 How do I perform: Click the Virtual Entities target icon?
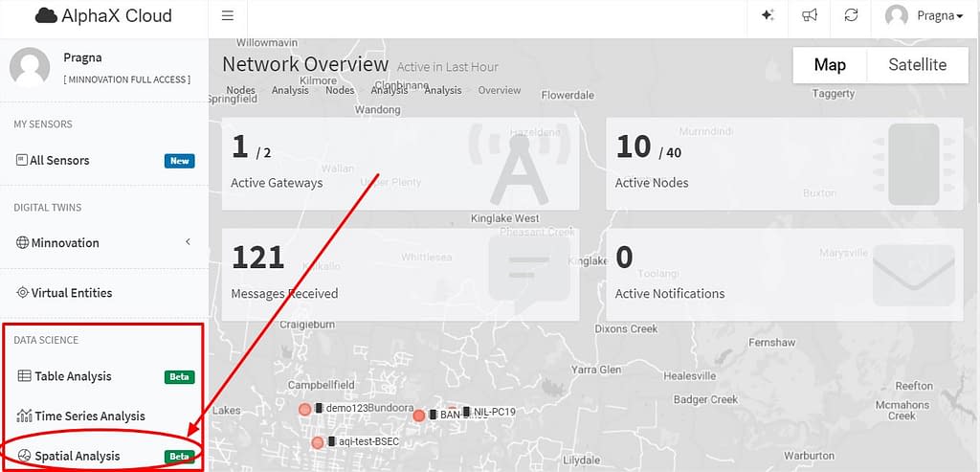click(x=23, y=293)
